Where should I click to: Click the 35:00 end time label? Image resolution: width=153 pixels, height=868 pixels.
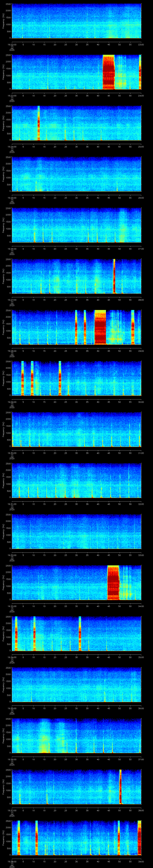coord(141,657)
